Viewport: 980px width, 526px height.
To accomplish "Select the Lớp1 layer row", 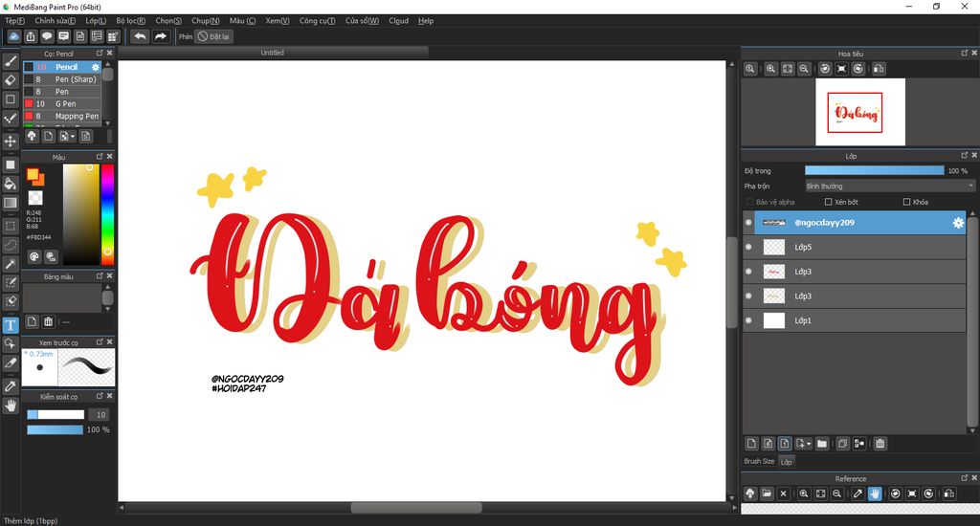I will pos(860,320).
